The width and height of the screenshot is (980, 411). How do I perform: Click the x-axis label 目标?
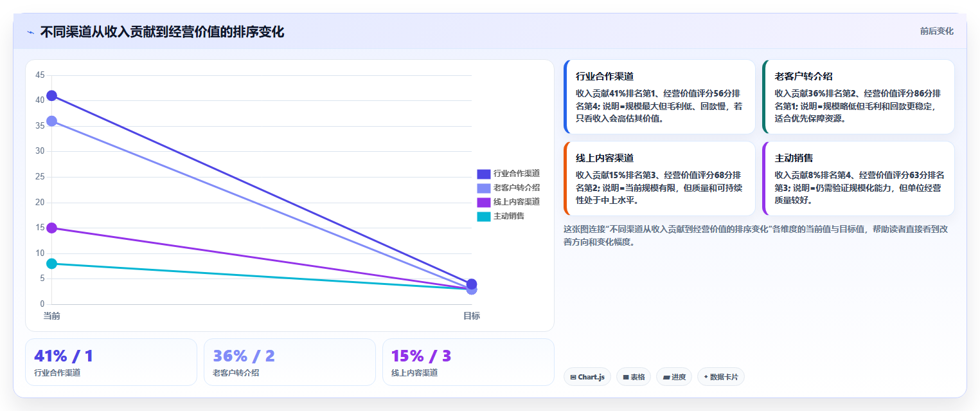(x=472, y=316)
